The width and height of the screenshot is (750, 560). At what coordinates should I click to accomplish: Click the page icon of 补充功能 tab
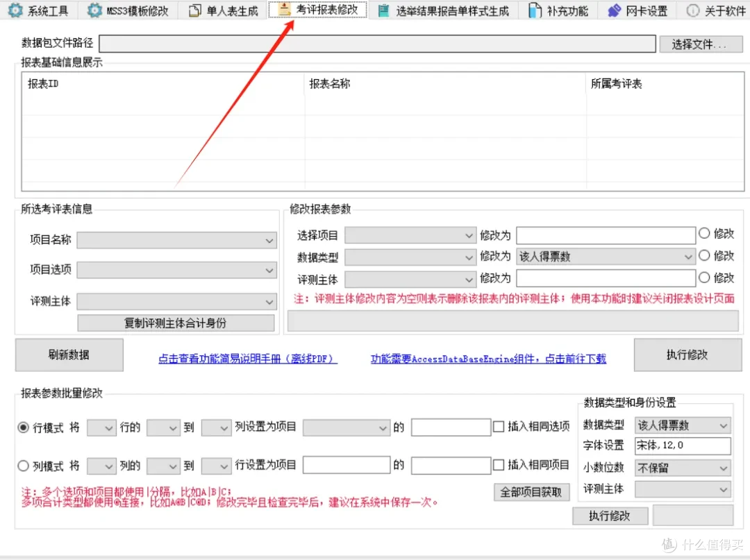pyautogui.click(x=535, y=10)
